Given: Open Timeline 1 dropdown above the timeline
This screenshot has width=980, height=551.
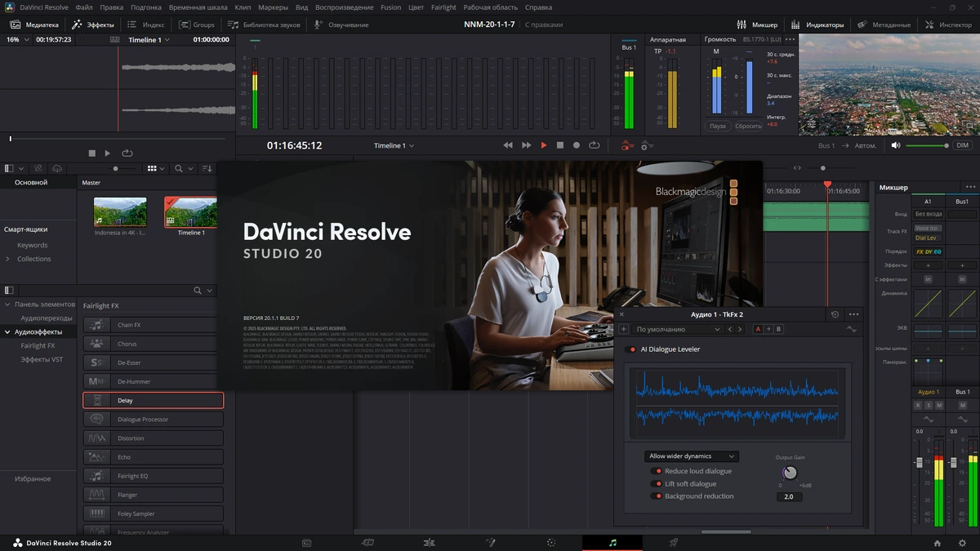Looking at the screenshot, I should pos(394,145).
